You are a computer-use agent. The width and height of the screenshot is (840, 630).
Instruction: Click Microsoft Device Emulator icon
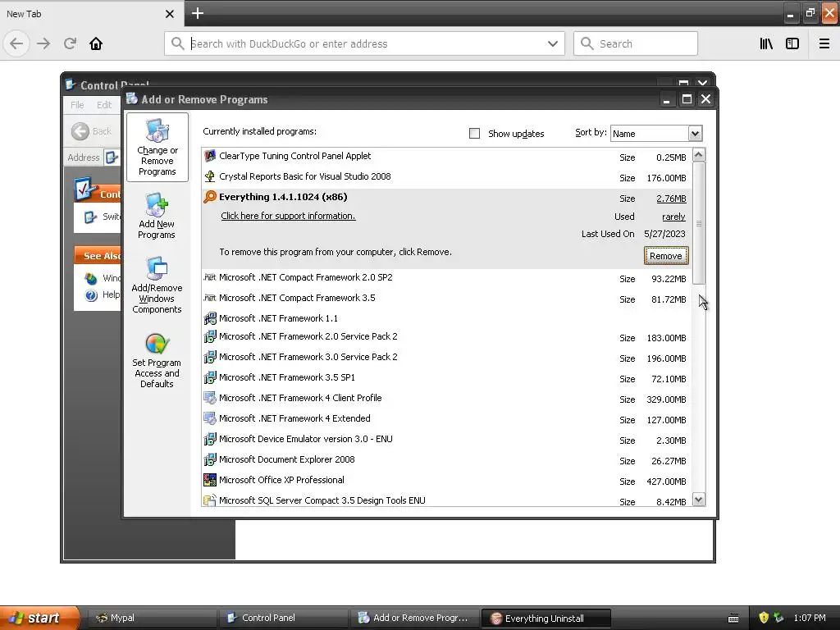coord(210,439)
